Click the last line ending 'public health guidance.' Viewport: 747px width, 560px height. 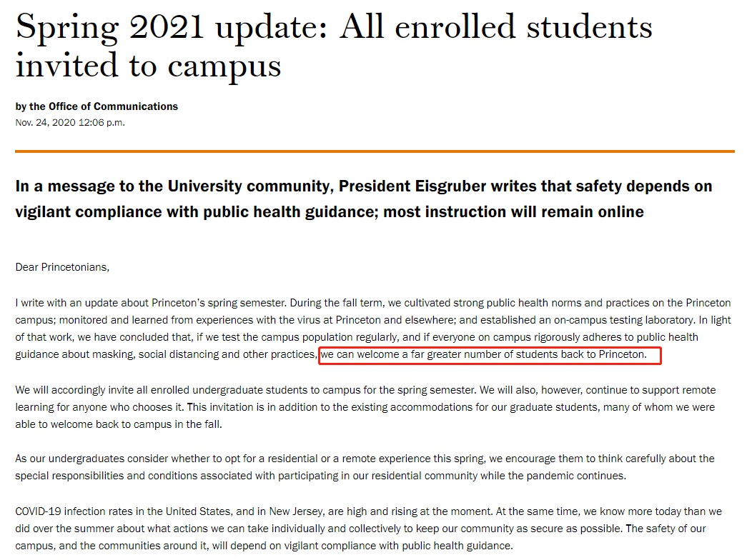coord(264,546)
